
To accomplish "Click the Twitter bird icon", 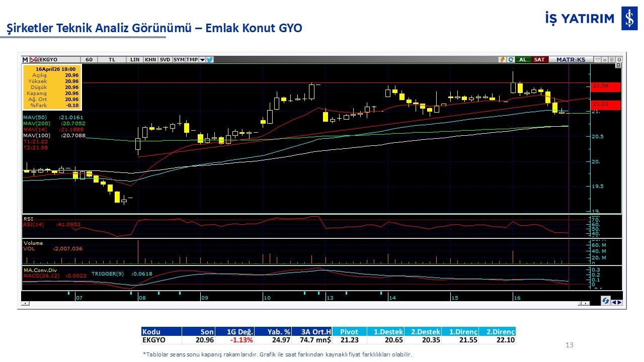I will (210, 59).
